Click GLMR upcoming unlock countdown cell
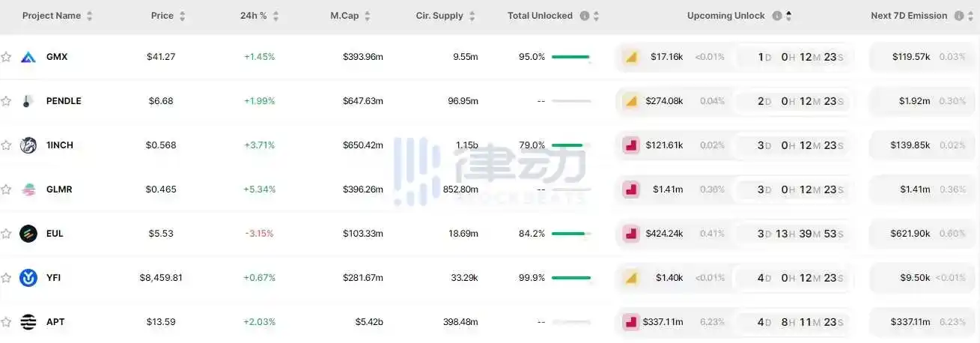This screenshot has width=980, height=343. click(x=794, y=189)
